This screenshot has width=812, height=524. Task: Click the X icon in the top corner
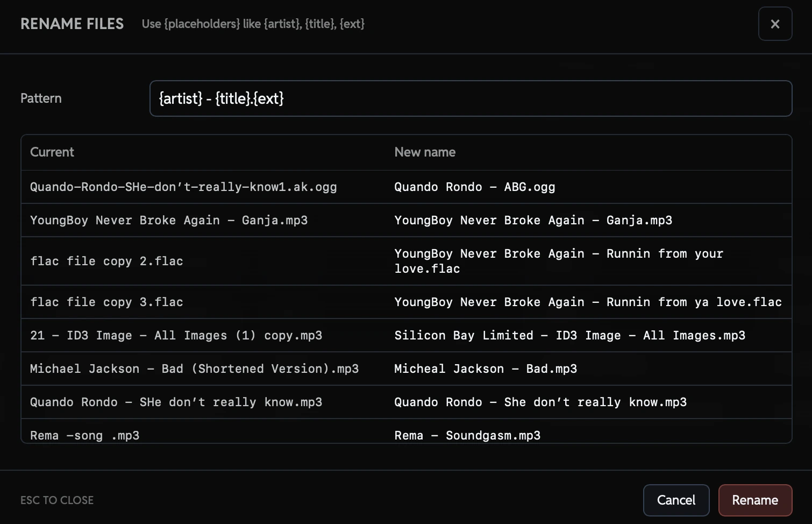coord(775,24)
